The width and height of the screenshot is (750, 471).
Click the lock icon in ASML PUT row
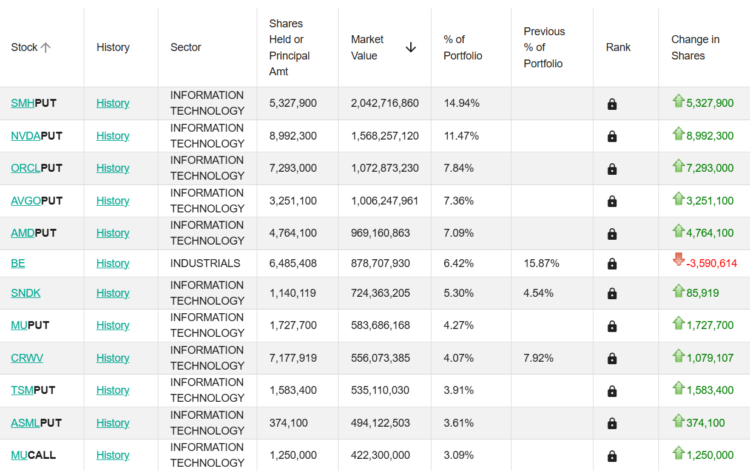pyautogui.click(x=612, y=423)
